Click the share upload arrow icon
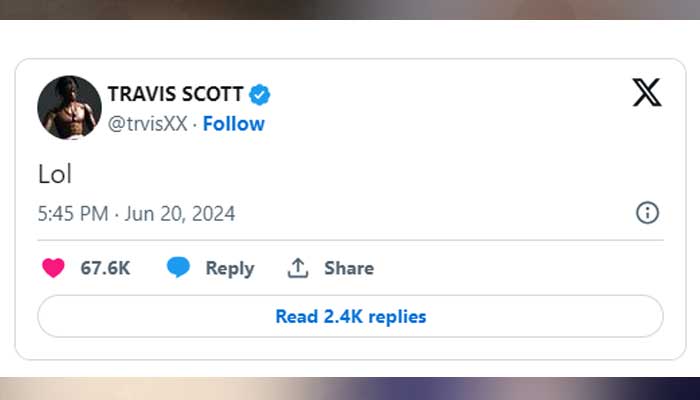The height and width of the screenshot is (400, 700). [x=297, y=268]
